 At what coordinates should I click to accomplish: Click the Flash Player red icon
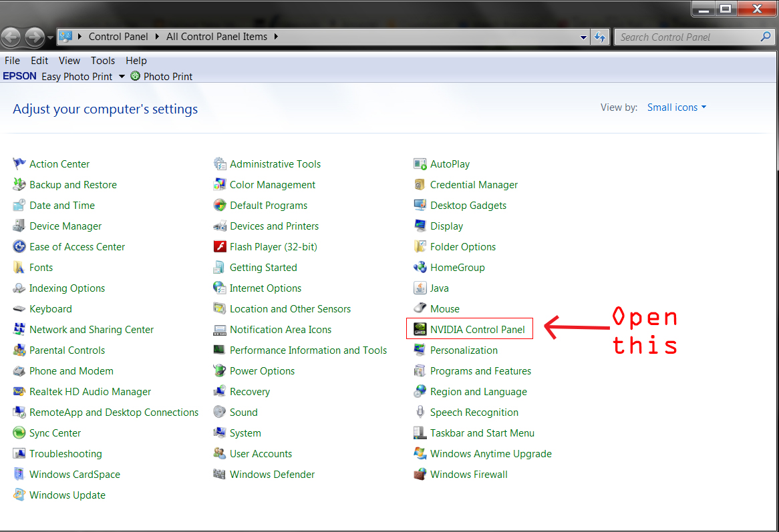(x=220, y=247)
